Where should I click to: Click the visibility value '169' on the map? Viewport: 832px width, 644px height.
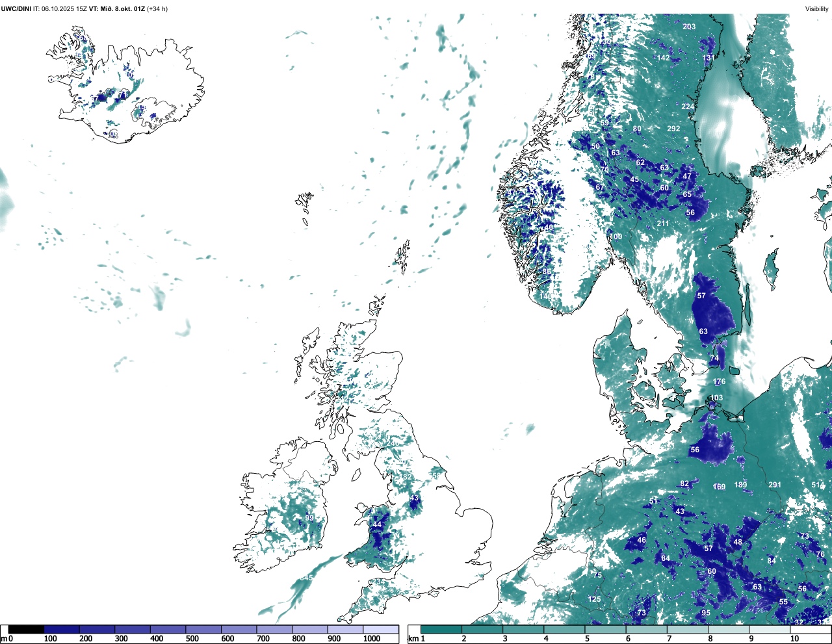pos(719,487)
